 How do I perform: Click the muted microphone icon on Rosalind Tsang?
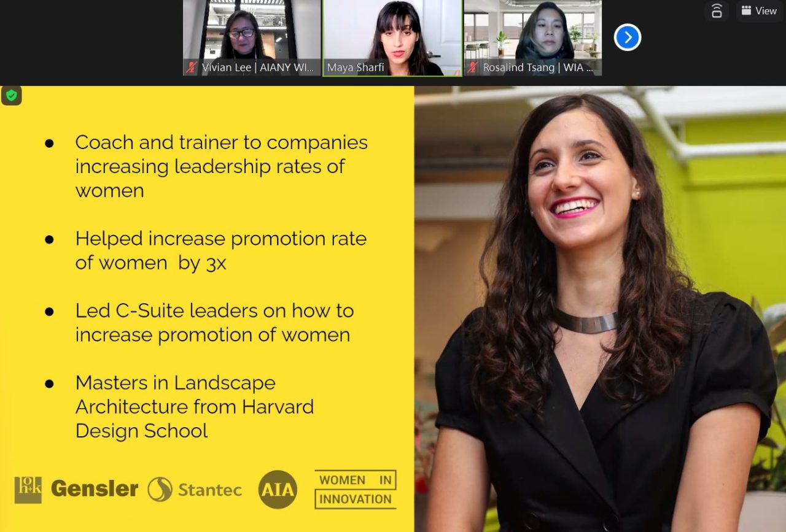[472, 67]
